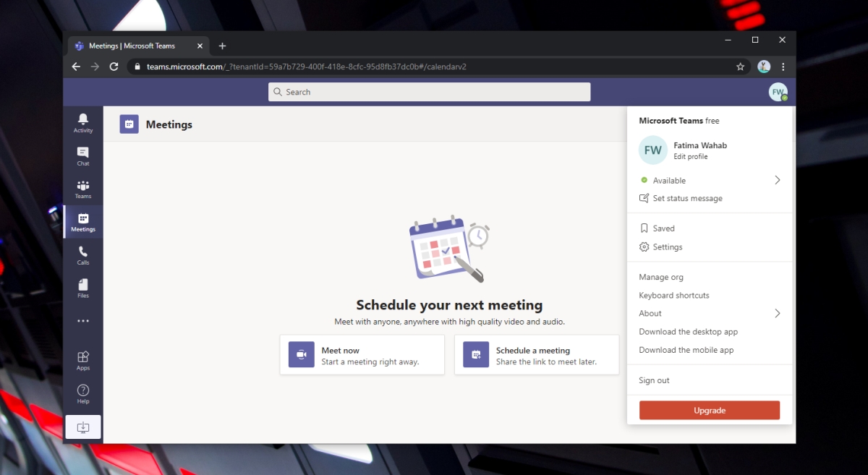Reload the page with refresh icon

114,67
